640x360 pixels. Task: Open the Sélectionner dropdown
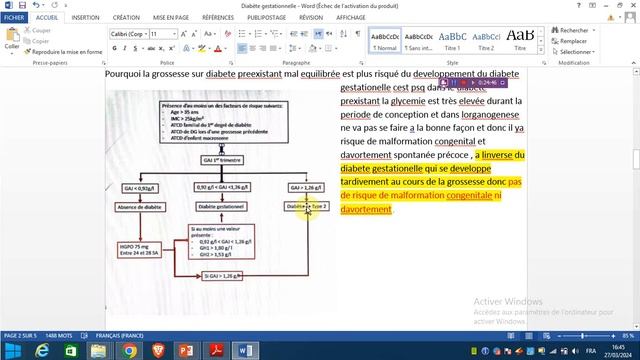click(574, 52)
